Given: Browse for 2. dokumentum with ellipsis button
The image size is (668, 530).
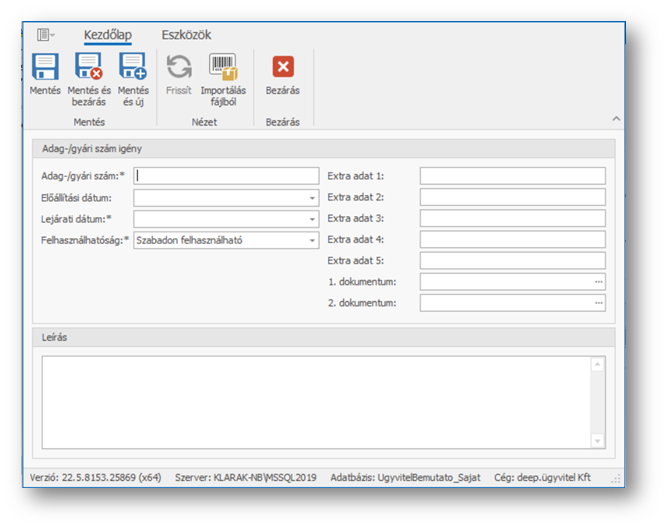Looking at the screenshot, I should tap(598, 303).
